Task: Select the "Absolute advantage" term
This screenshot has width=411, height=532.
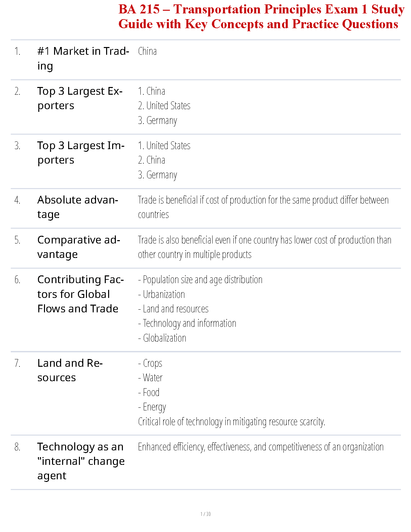Action: click(78, 207)
